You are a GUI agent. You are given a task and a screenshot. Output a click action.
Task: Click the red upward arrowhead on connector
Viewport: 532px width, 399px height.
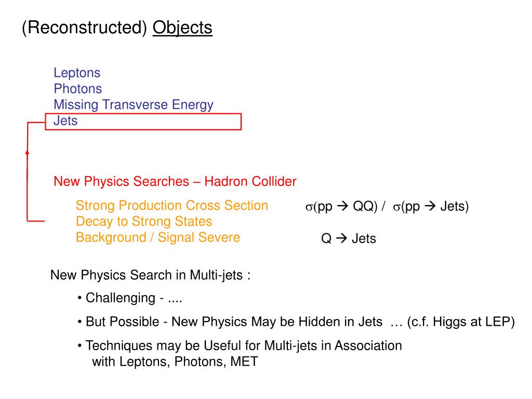(27, 152)
